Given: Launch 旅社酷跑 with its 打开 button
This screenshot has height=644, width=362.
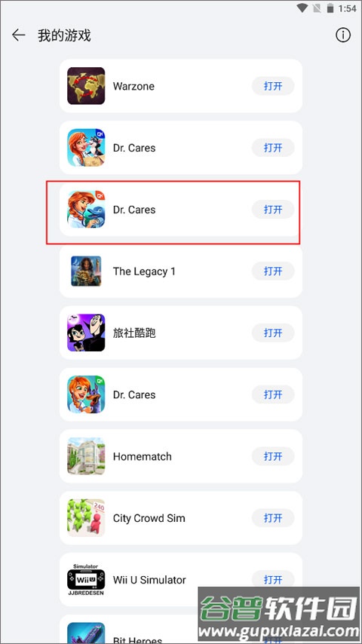Looking at the screenshot, I should pyautogui.click(x=273, y=333).
